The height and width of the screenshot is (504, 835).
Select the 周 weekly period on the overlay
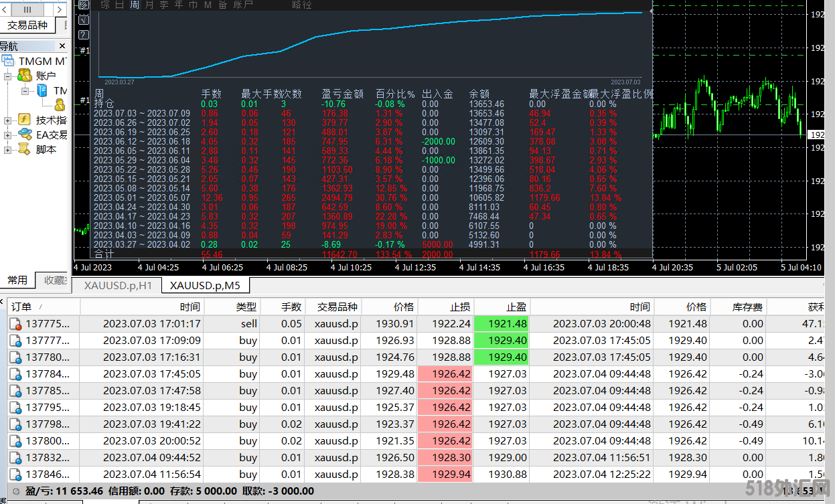[135, 5]
